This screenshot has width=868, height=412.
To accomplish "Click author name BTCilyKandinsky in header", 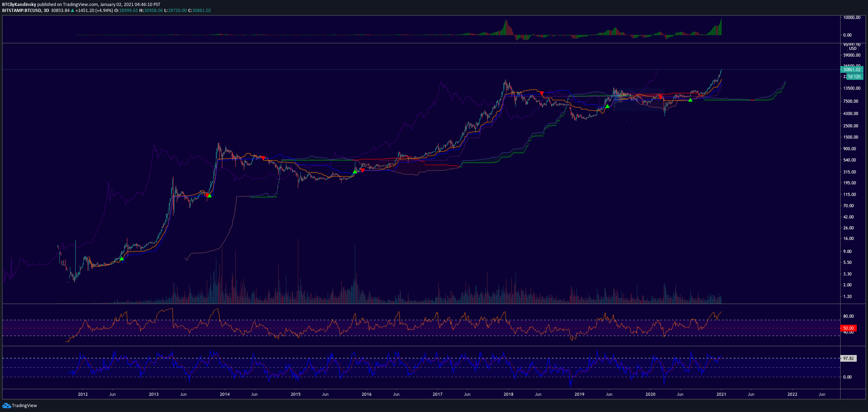I will (19, 5).
